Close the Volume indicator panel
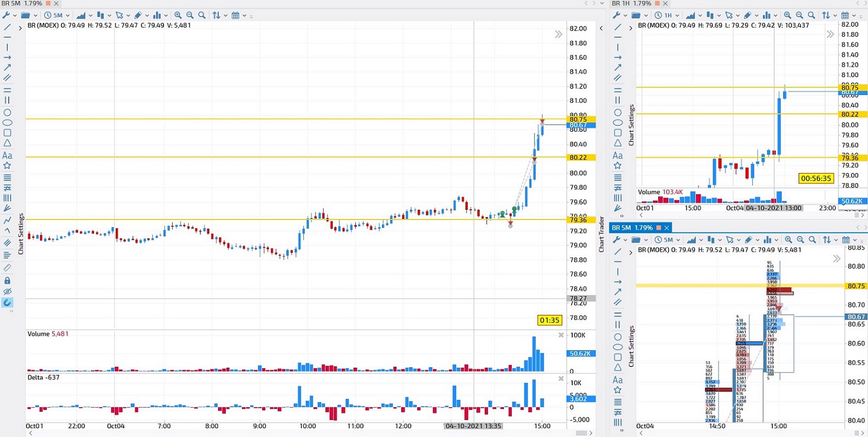 point(561,335)
